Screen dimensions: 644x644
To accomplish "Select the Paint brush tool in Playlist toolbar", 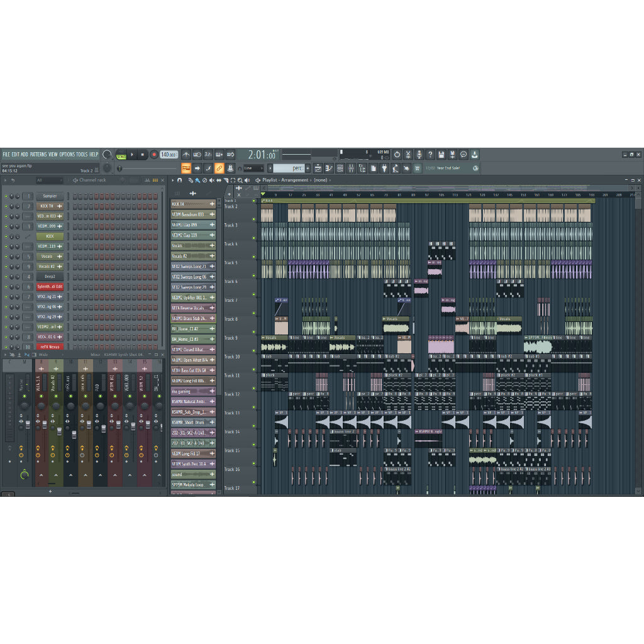I will (x=197, y=180).
